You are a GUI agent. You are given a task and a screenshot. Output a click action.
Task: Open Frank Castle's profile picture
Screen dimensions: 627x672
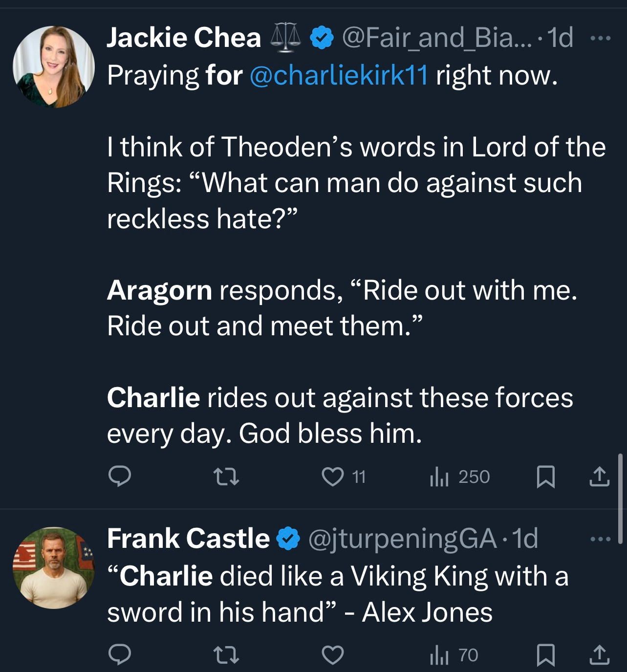point(53,567)
